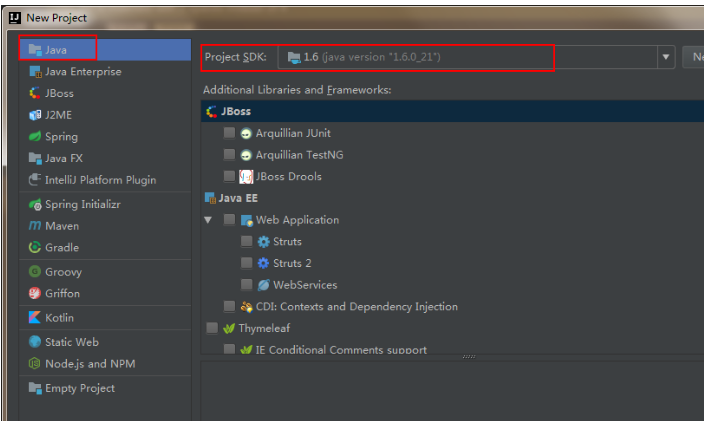Pick the Groovy icon
This screenshot has width=704, height=421.
pos(35,272)
